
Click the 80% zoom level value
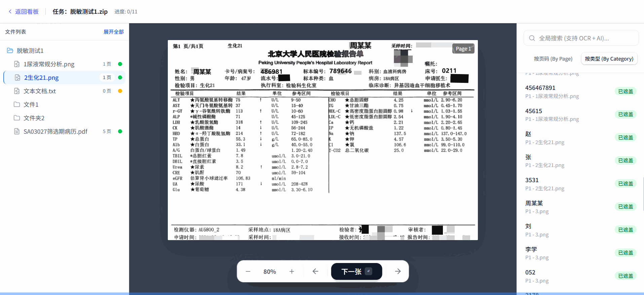pyautogui.click(x=270, y=271)
